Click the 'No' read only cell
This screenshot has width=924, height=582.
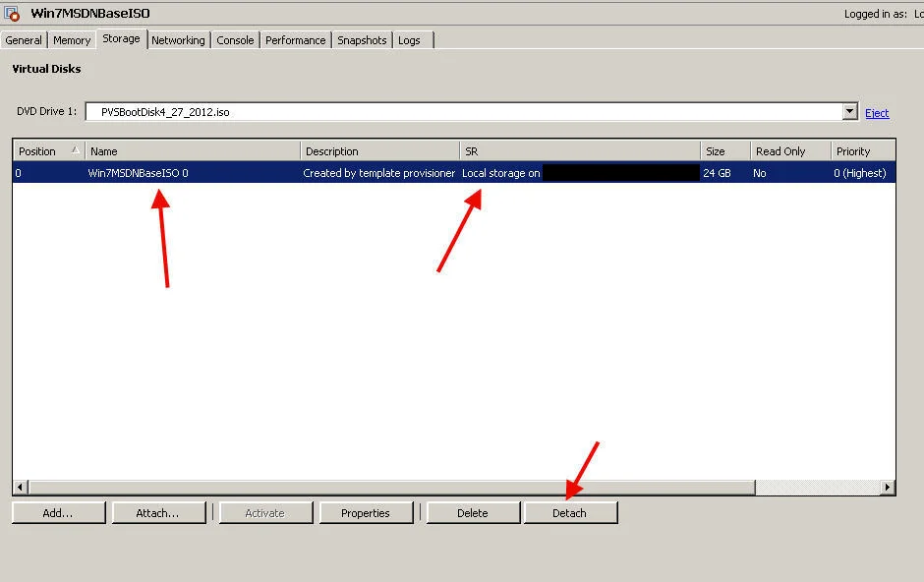(760, 173)
